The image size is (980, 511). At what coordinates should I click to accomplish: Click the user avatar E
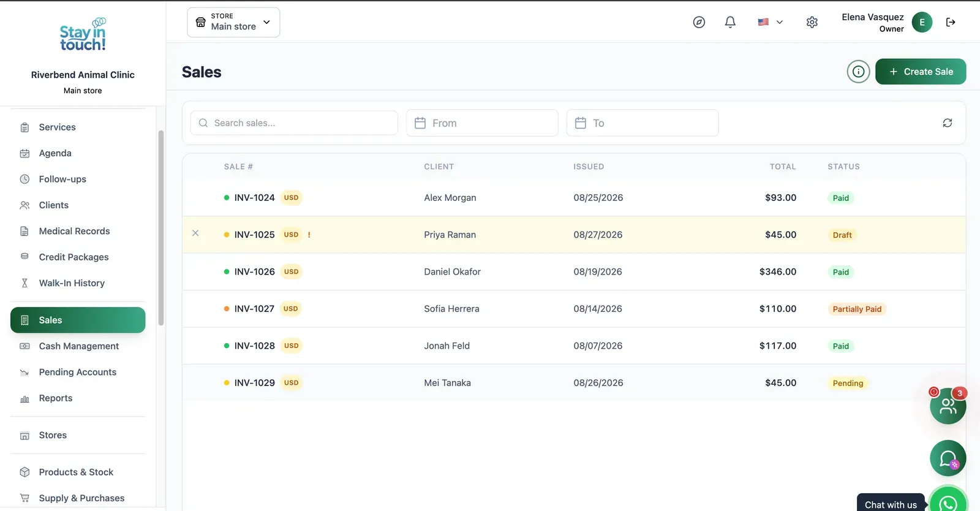pos(922,22)
